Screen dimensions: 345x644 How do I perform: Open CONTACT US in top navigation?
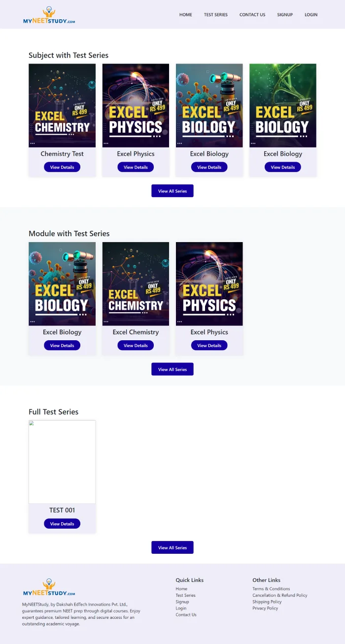click(x=252, y=15)
